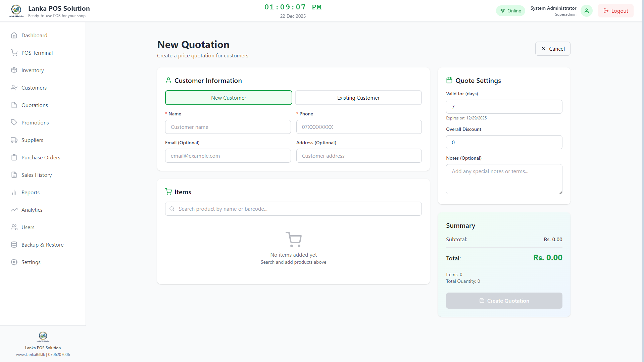Screen dimensions: 644x362
Task: Open POS Terminal via cart icon
Action: point(14,53)
